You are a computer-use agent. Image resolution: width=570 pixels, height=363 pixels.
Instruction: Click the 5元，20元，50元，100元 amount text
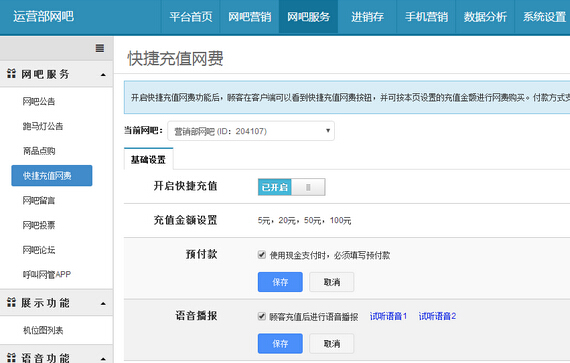click(304, 220)
